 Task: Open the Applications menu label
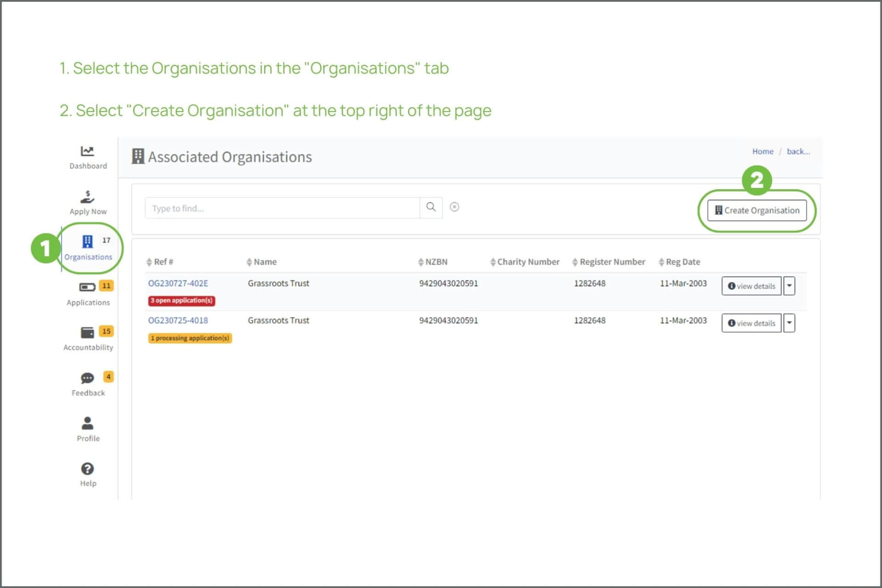(x=88, y=302)
